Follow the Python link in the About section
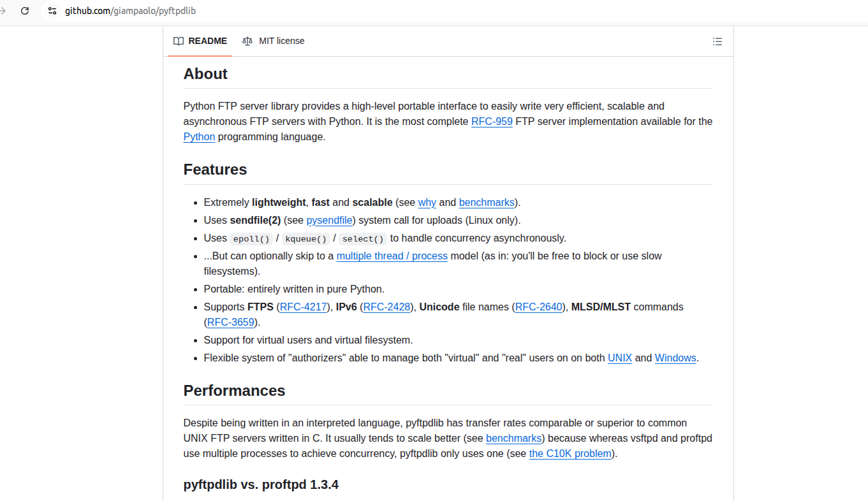This screenshot has height=501, width=868. coord(199,137)
